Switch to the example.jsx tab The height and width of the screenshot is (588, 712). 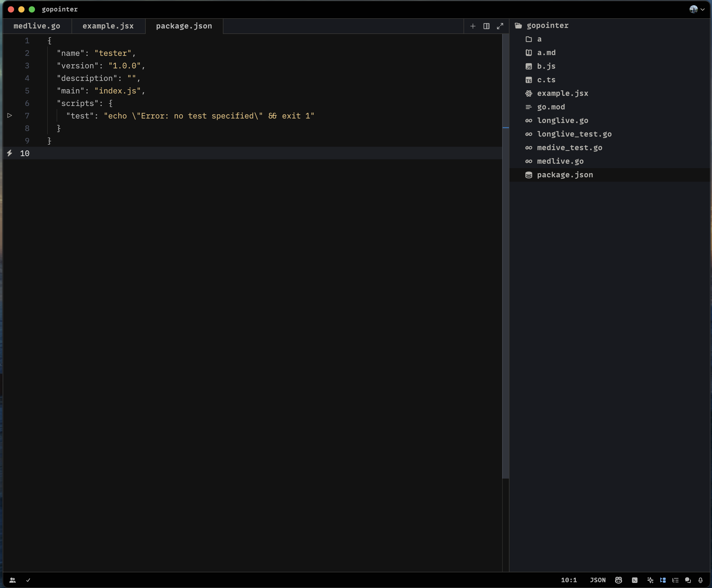coord(108,26)
